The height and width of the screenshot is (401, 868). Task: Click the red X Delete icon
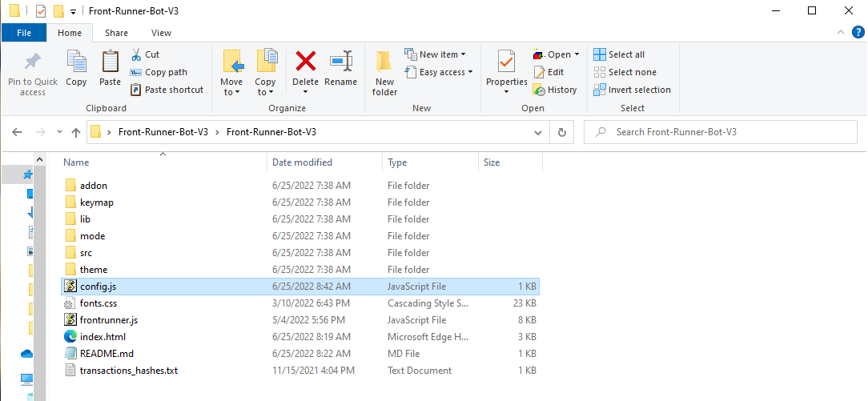[306, 61]
